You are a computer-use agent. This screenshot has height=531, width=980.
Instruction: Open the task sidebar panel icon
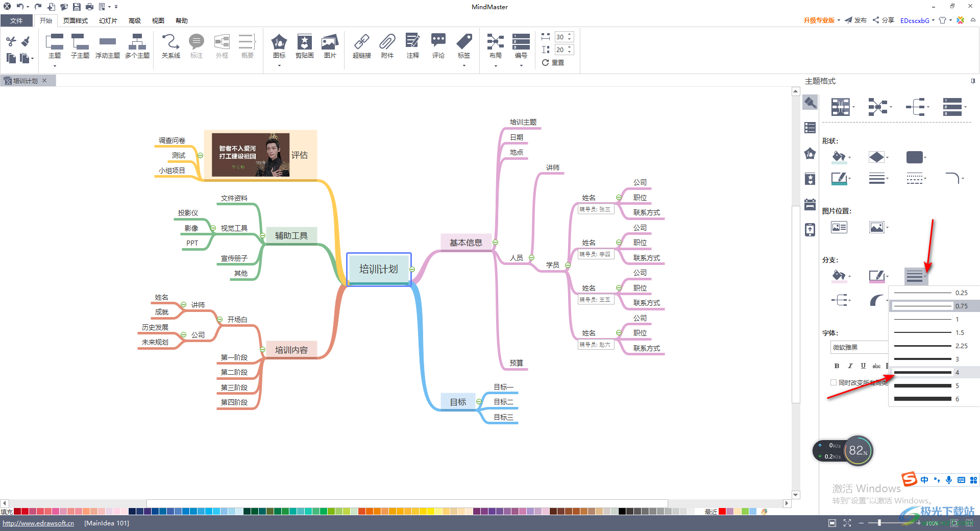click(810, 204)
